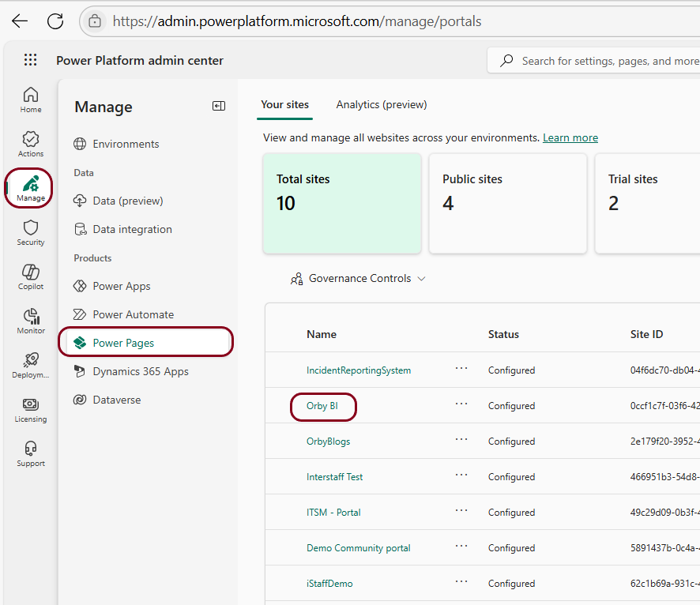
Task: Open more options for Interstaff Test
Action: [461, 475]
